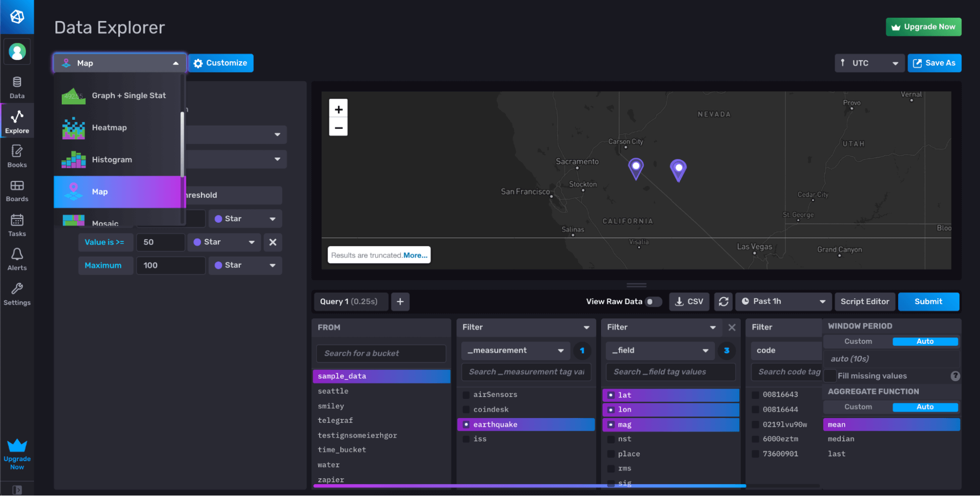This screenshot has height=496, width=980.
Task: Open the Tasks panel from the sidebar
Action: pyautogui.click(x=17, y=225)
